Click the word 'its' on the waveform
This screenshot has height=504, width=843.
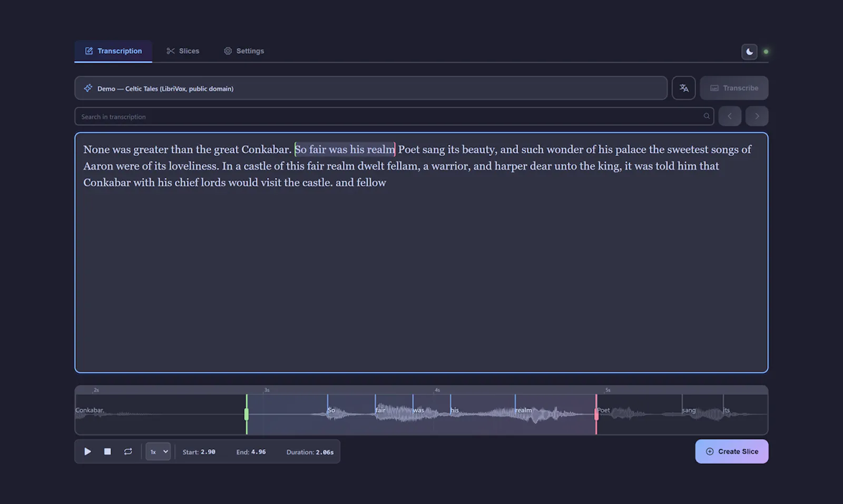(727, 410)
